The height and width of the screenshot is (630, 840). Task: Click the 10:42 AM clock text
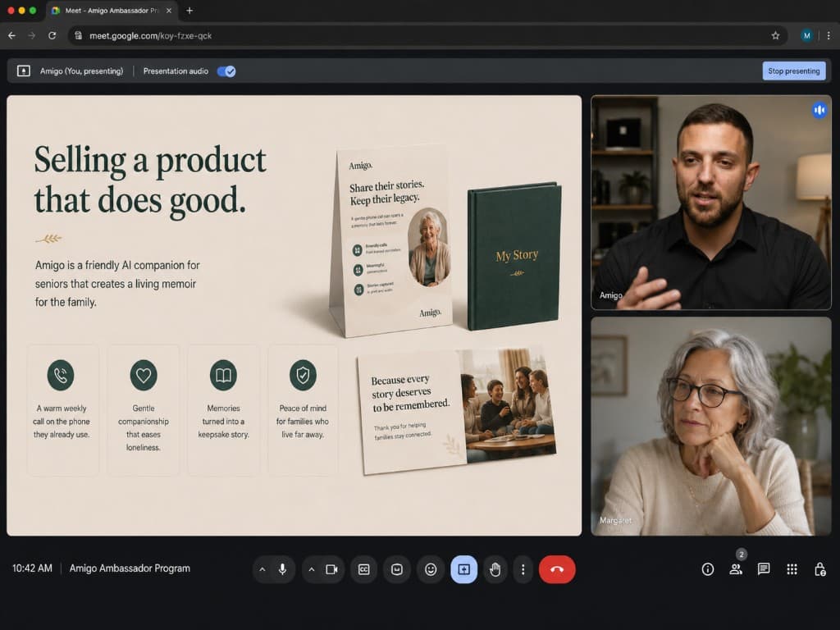point(32,568)
